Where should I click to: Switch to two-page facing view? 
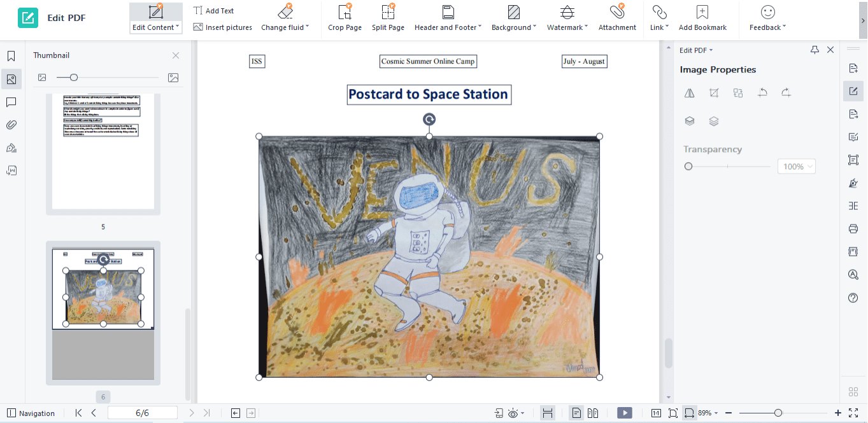click(x=593, y=413)
